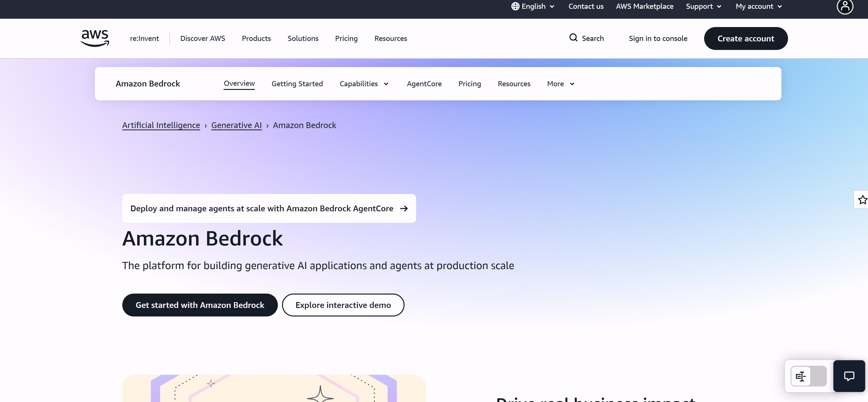Expand the My account menu

pos(758,6)
